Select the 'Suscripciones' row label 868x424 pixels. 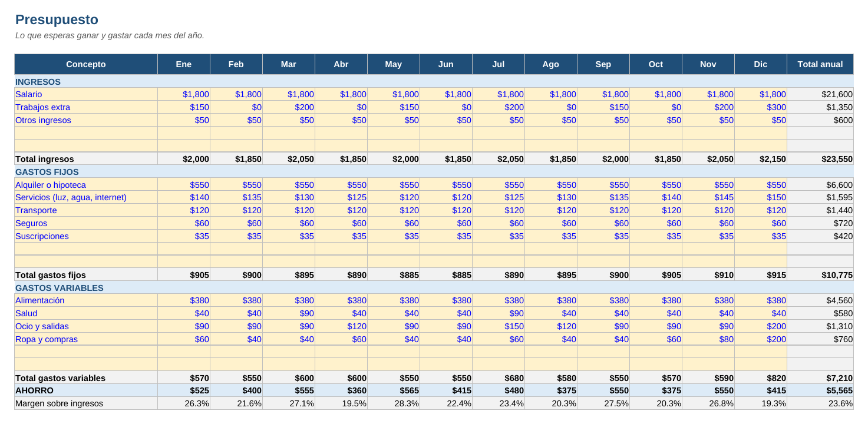point(86,236)
